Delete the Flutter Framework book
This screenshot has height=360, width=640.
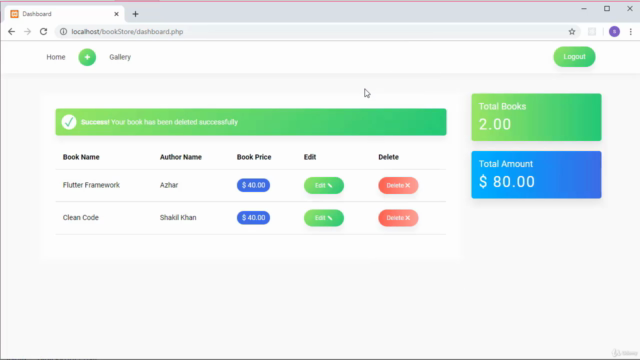coord(398,185)
